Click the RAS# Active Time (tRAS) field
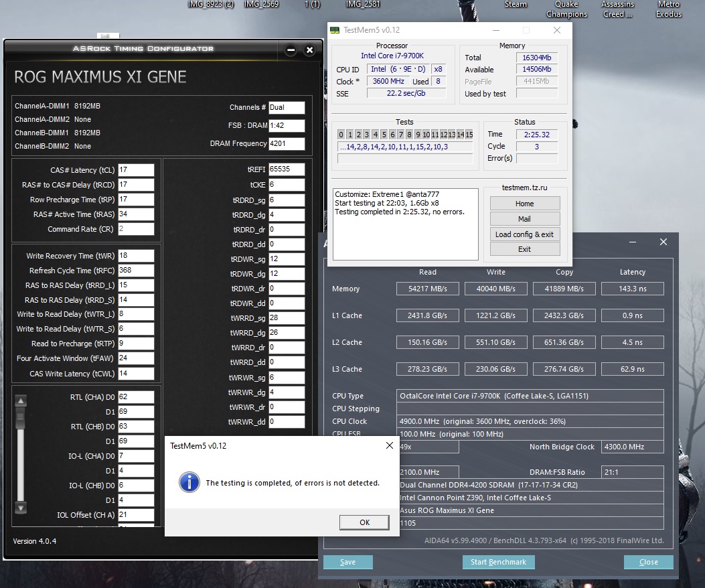 (x=136, y=214)
